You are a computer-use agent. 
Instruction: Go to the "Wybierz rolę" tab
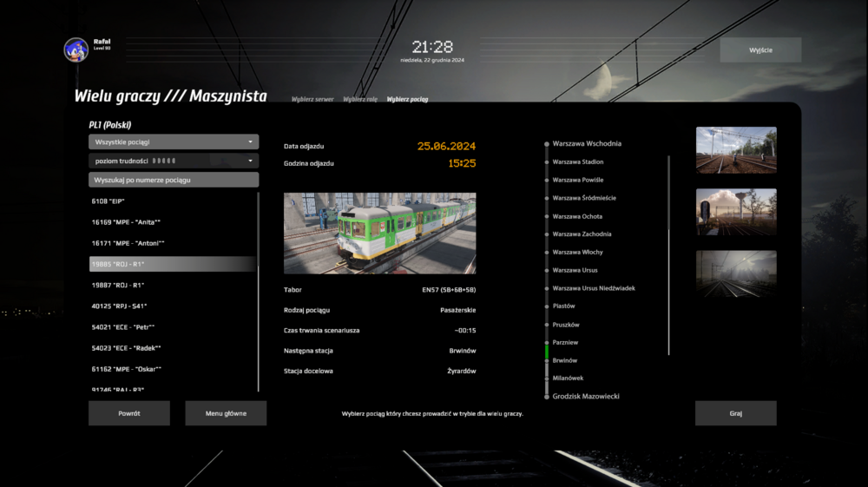(360, 100)
